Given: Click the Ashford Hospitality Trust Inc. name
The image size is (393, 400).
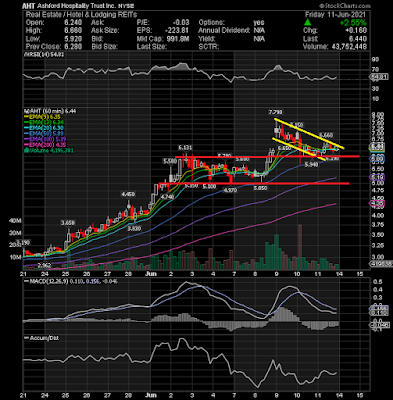Looking at the screenshot, I should (76, 6).
